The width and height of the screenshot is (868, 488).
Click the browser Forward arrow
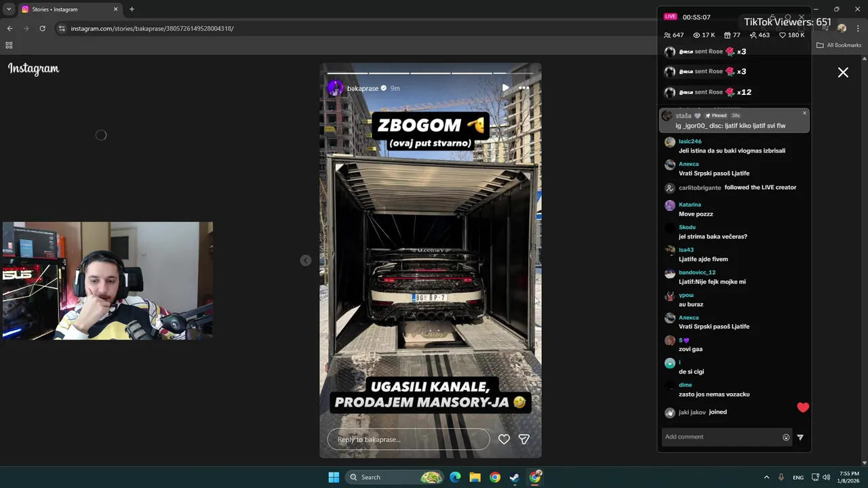26,28
